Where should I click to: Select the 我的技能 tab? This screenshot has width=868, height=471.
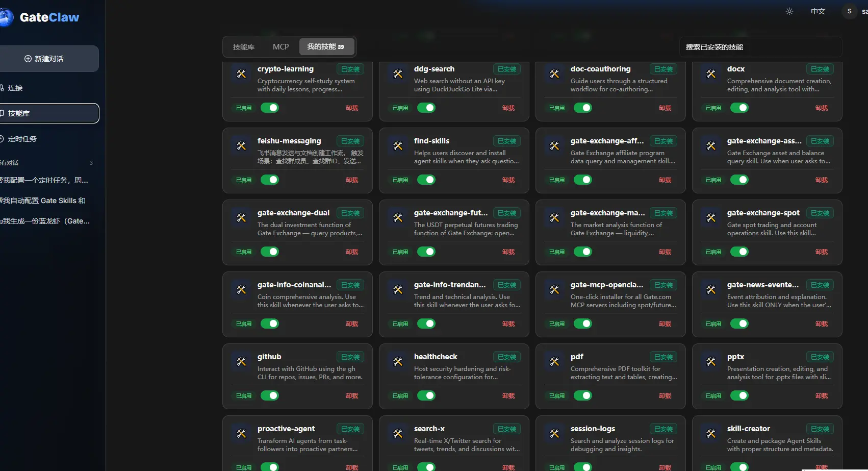[326, 47]
